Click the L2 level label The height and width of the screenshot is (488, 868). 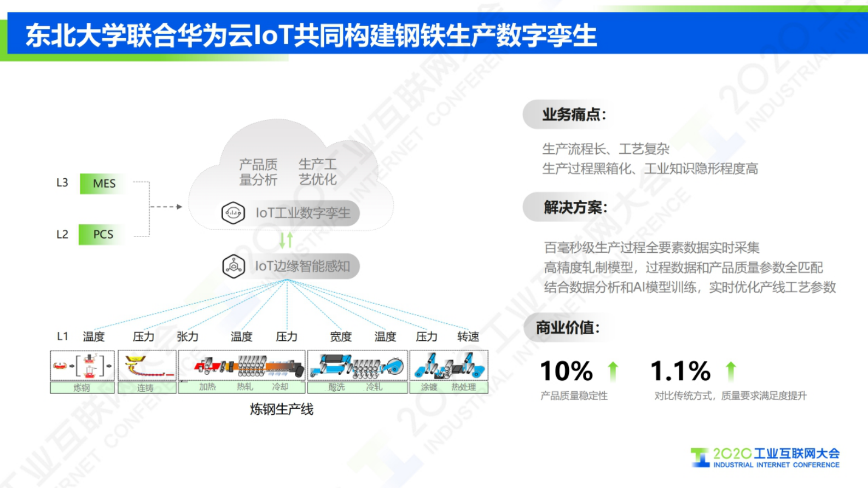pos(62,234)
